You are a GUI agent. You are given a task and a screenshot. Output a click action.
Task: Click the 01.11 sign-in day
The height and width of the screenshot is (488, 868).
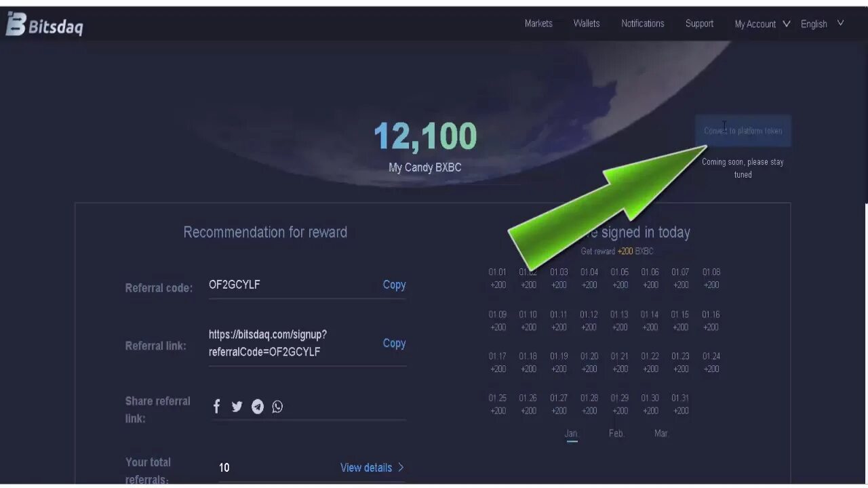559,321
